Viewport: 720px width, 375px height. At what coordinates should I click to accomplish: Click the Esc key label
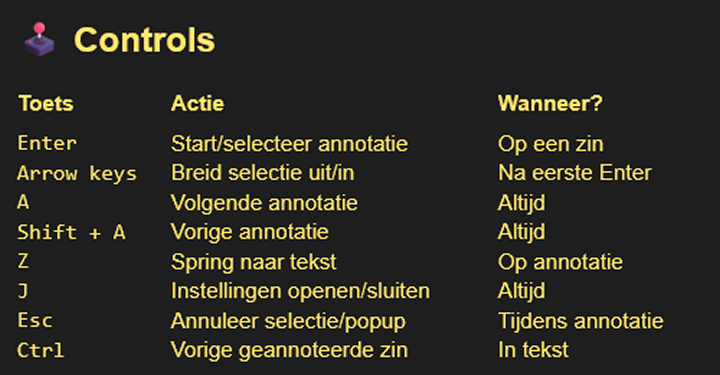[35, 320]
